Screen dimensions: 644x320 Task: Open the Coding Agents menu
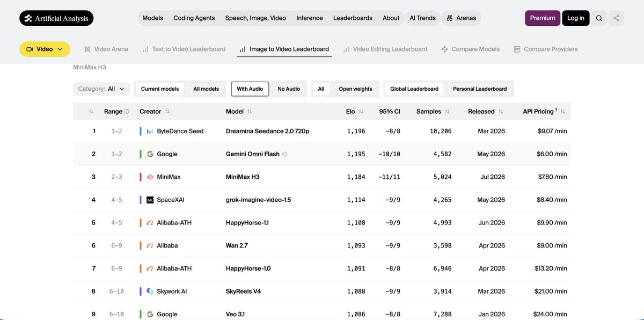click(x=194, y=18)
